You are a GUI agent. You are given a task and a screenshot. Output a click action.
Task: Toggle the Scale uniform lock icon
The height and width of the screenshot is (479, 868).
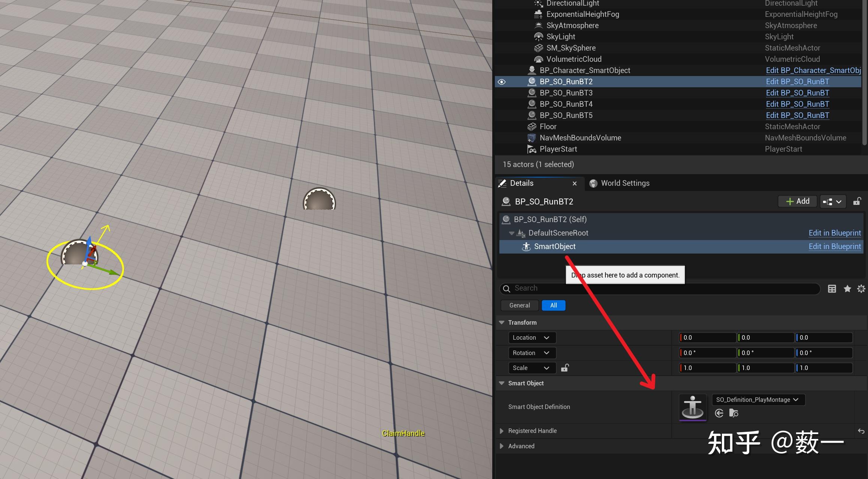pyautogui.click(x=565, y=368)
